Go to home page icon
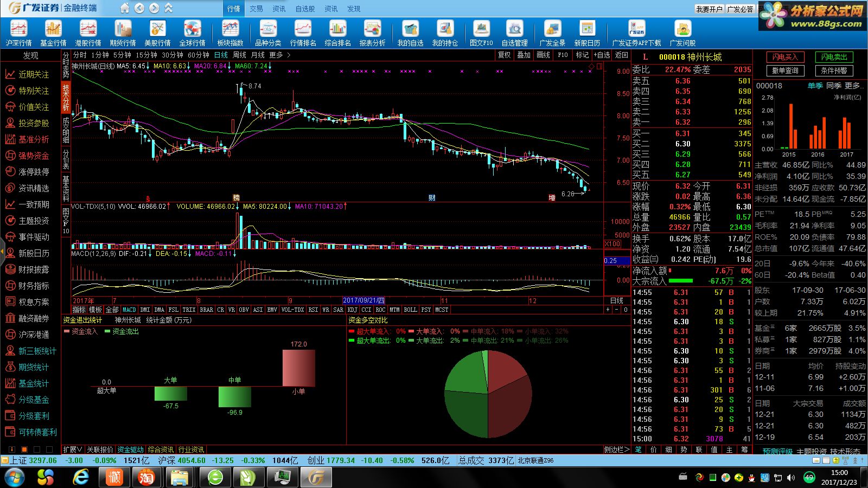Screen dimensions: 868x488 (x=125, y=8)
